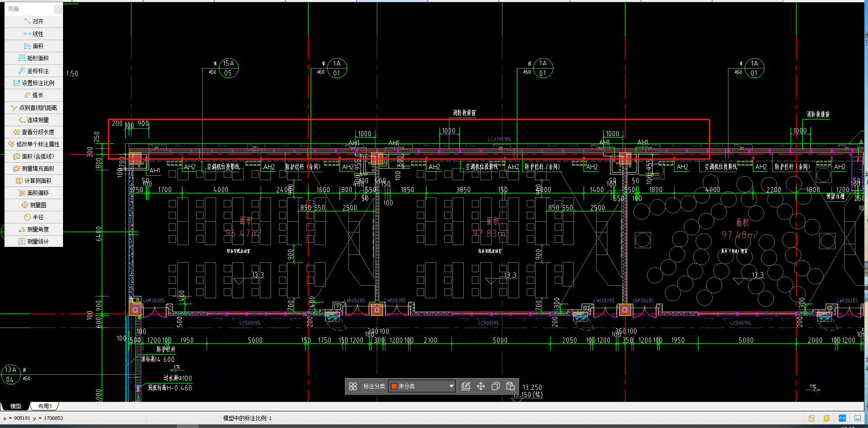
Task: Select the 弧长 arc length tool
Action: click(34, 95)
